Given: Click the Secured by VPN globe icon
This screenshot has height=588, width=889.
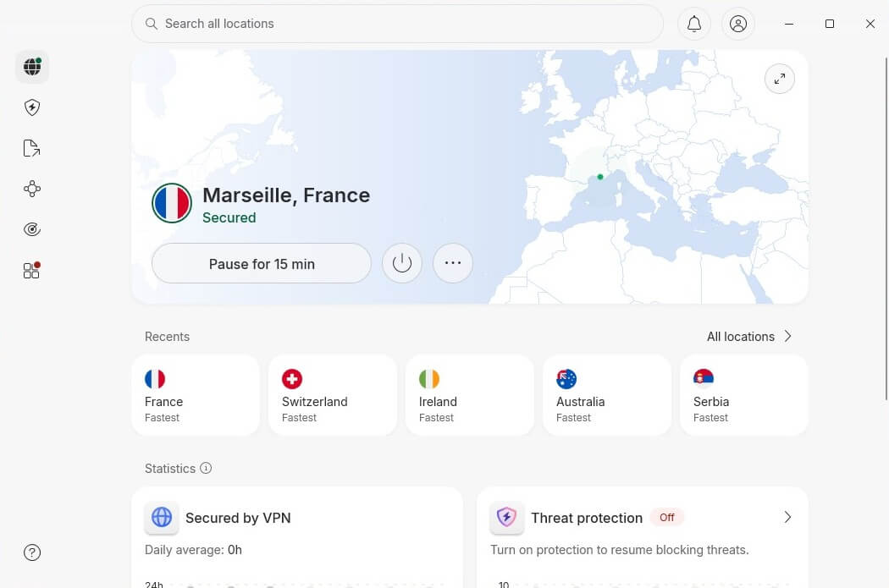Looking at the screenshot, I should coord(162,517).
